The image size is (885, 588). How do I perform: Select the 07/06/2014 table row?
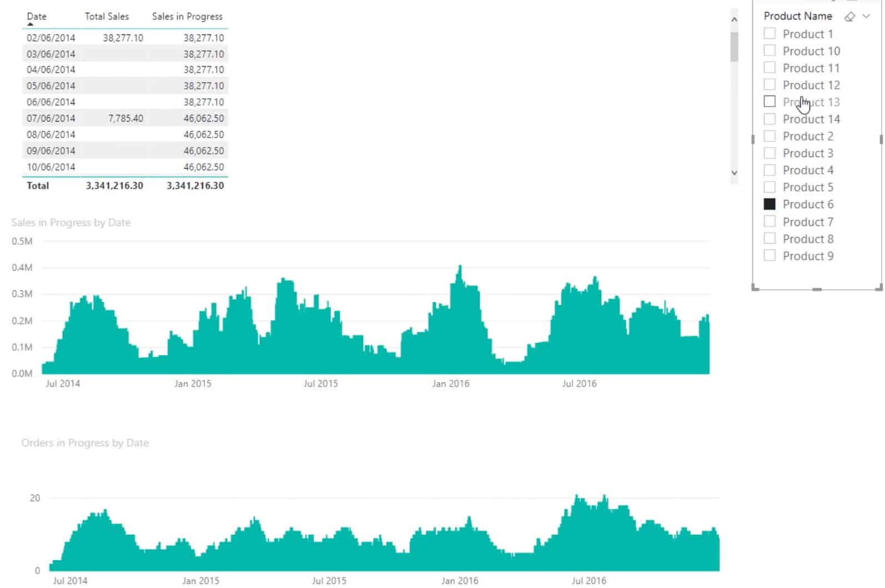[x=125, y=118]
